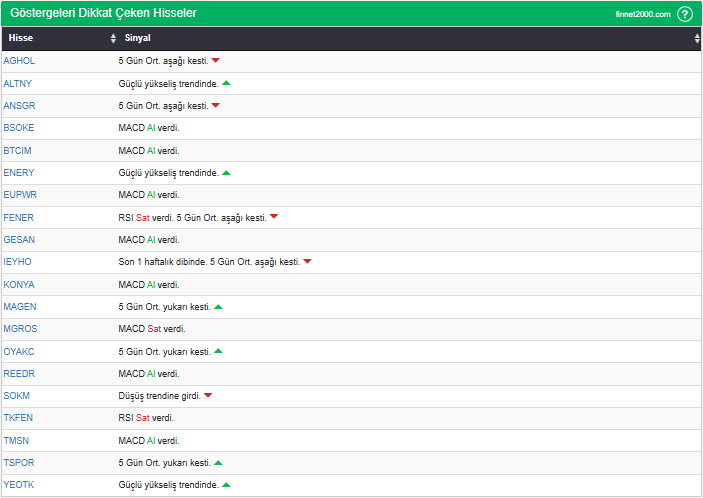Open the help question mark icon
Image resolution: width=703 pixels, height=498 pixels.
685,14
